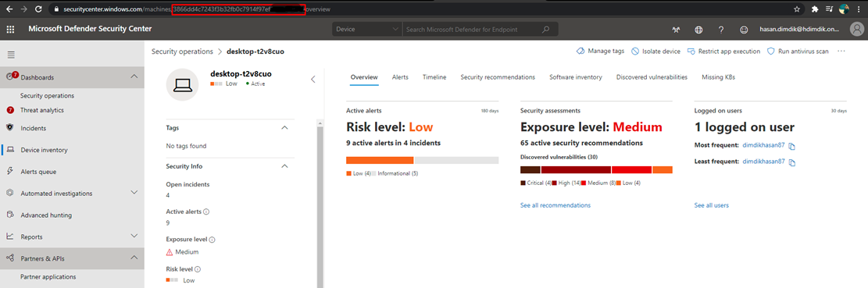Open browser extensions puzzle icon
Viewport: 868px width, 288px height.
814,9
